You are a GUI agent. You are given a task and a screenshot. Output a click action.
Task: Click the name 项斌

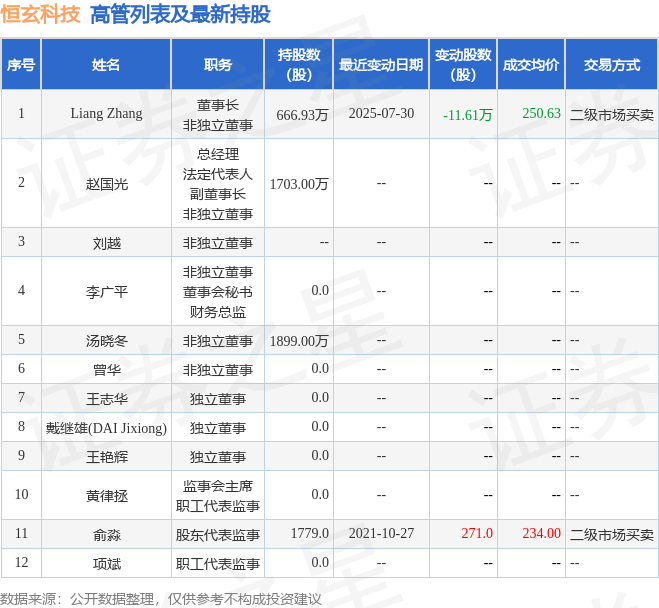point(107,564)
